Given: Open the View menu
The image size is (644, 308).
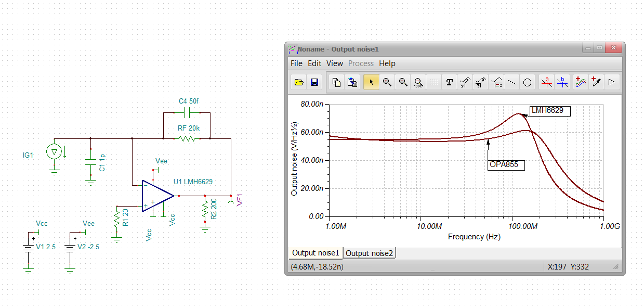Looking at the screenshot, I should 335,63.
